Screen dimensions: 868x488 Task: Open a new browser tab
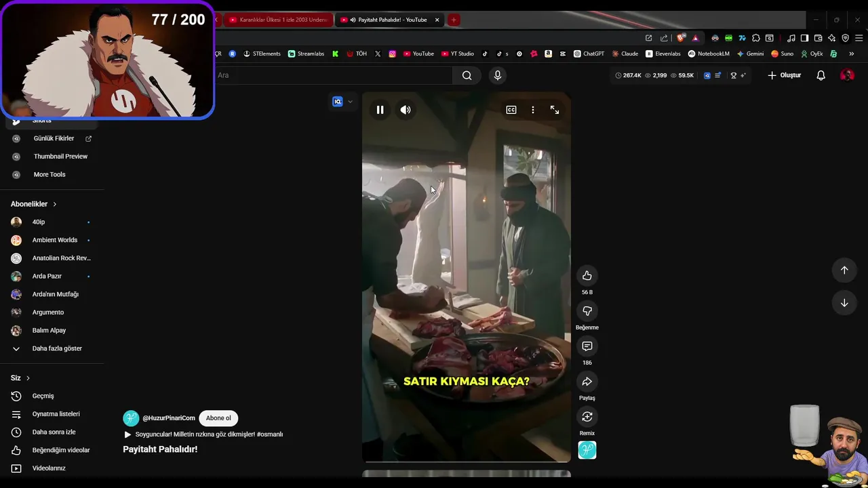coord(454,20)
